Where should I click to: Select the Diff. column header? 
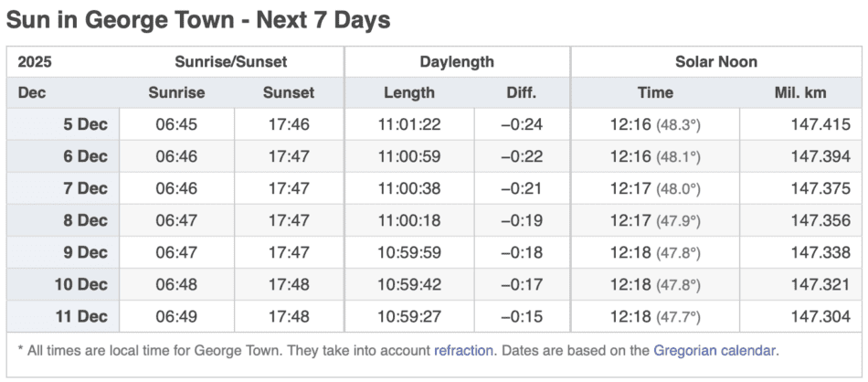click(x=522, y=92)
